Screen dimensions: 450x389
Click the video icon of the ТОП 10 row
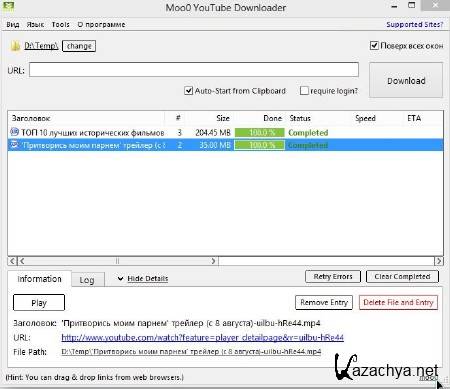14,132
